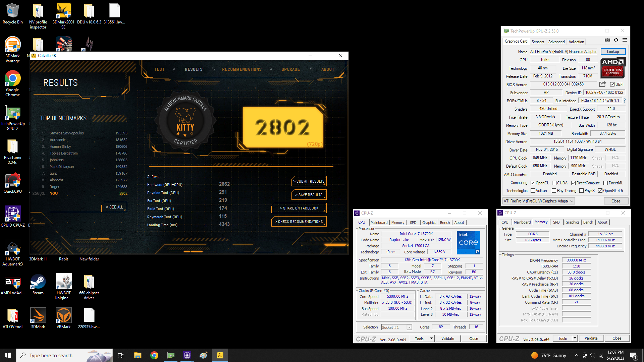
Task: Open SPD tab in right CPU-Z
Action: click(556, 222)
